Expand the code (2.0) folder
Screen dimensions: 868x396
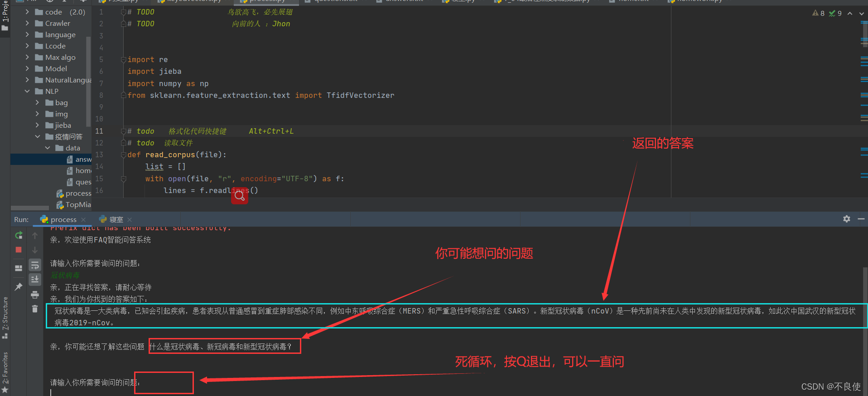click(27, 12)
